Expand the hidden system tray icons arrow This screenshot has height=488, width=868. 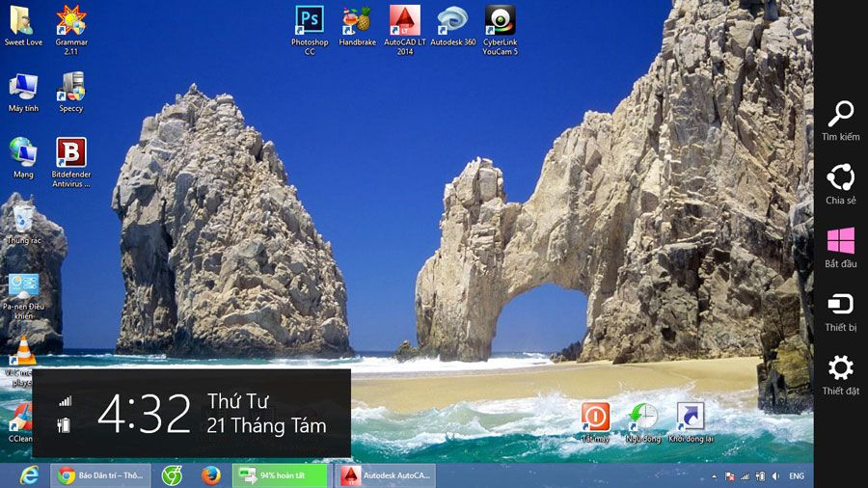[712, 476]
